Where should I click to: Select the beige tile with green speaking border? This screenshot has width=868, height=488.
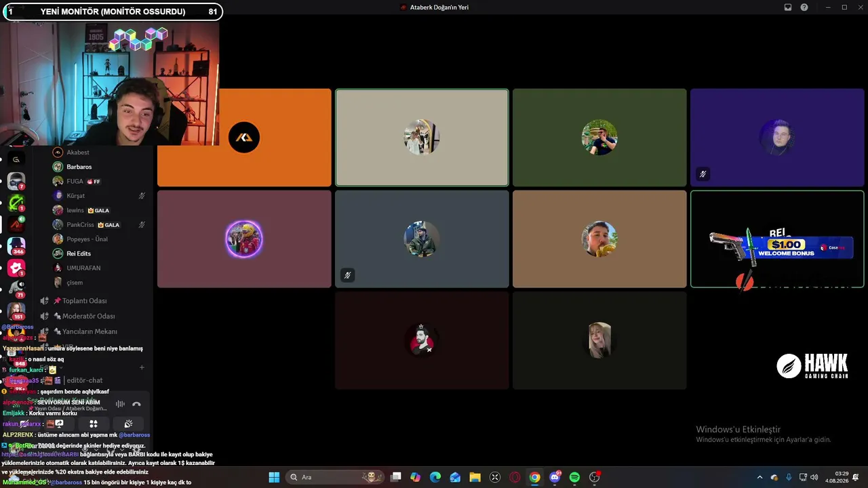tap(422, 138)
